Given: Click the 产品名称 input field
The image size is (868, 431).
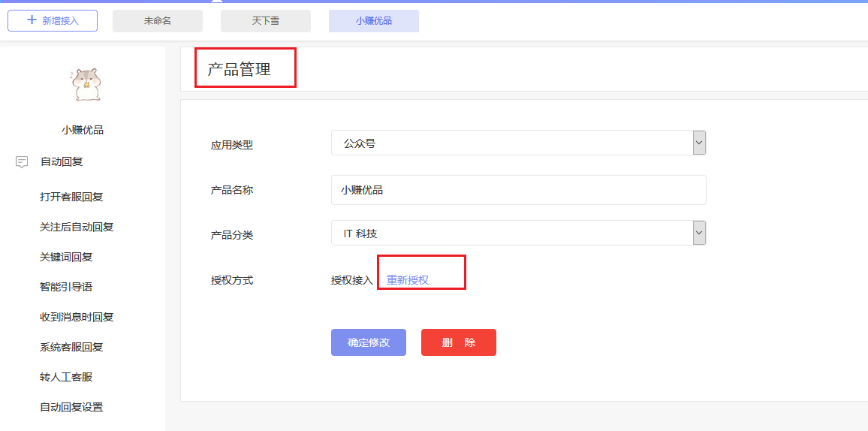Looking at the screenshot, I should [x=519, y=190].
